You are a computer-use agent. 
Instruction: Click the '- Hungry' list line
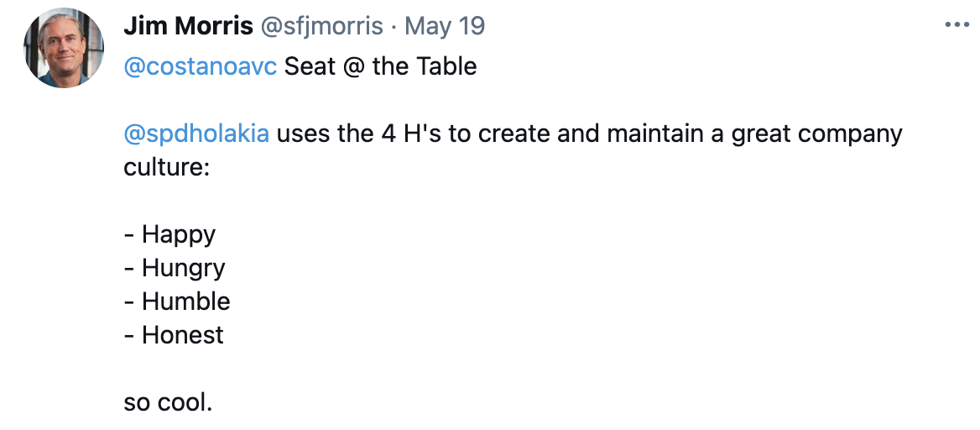(x=175, y=269)
